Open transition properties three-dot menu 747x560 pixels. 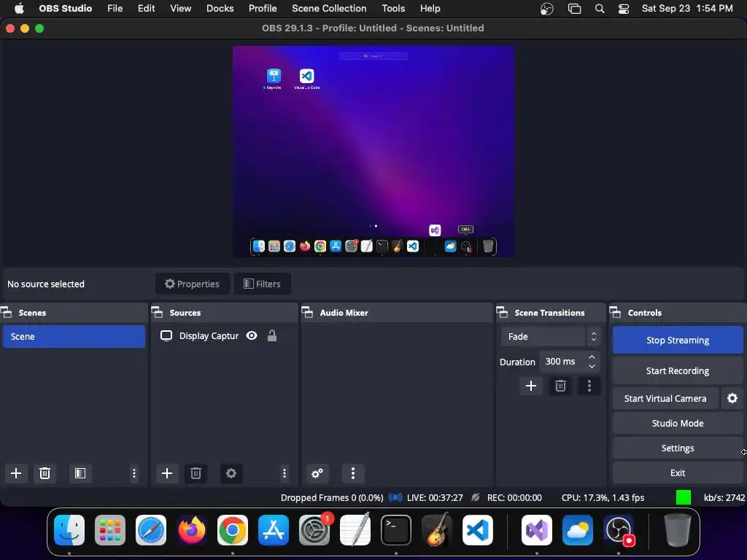[x=589, y=386]
